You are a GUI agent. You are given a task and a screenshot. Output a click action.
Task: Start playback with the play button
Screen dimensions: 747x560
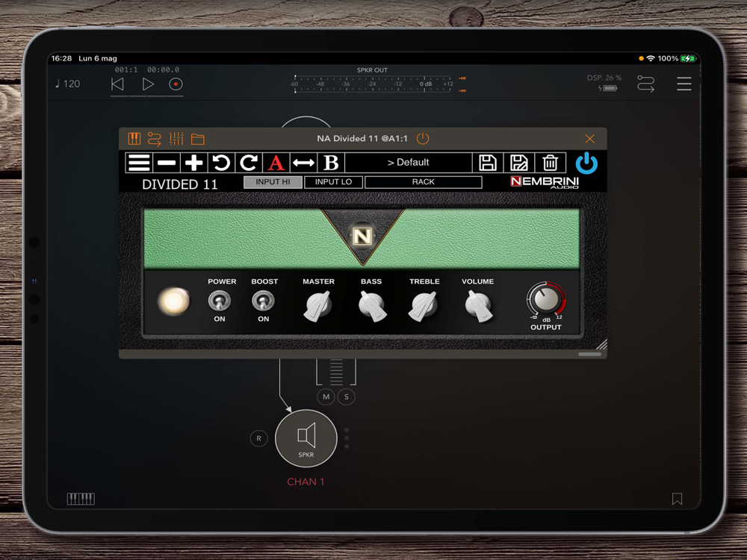coord(148,84)
